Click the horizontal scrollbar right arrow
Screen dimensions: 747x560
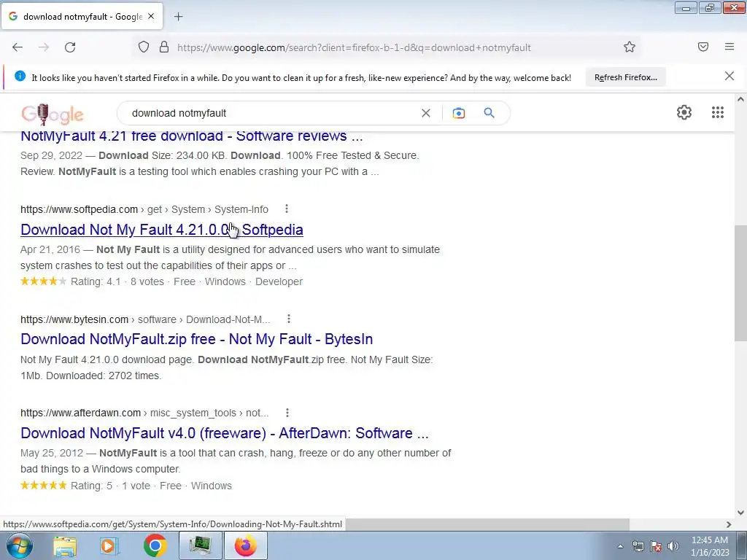point(729,524)
